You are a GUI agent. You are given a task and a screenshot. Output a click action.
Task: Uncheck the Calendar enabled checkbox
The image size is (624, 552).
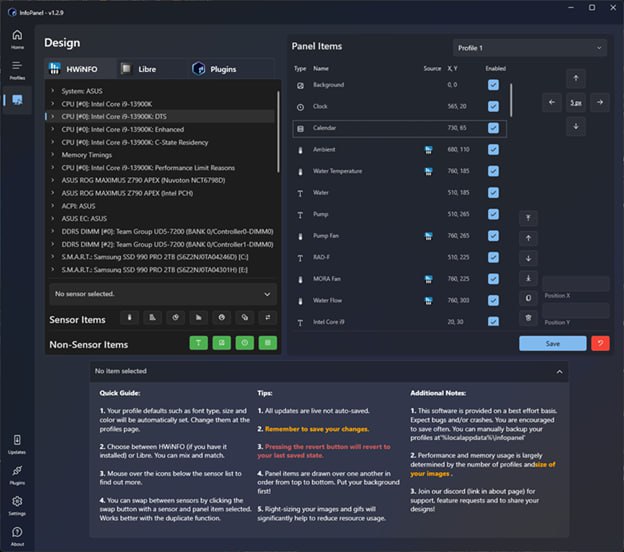493,128
